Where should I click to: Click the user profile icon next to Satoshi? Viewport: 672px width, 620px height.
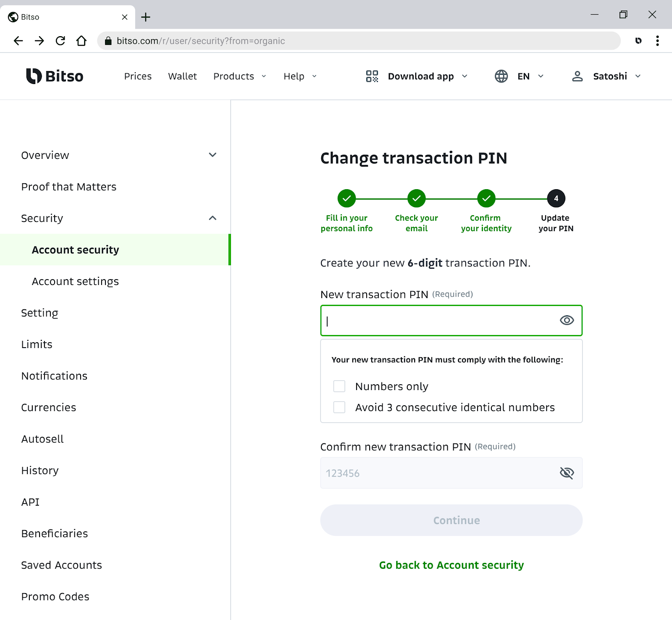tap(577, 76)
